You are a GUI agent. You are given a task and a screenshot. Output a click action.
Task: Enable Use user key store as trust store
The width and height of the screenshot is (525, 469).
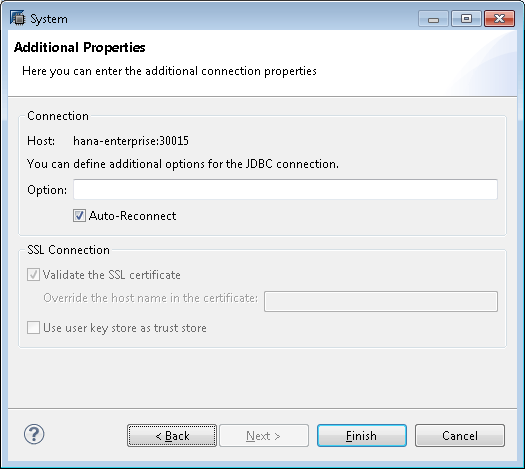33,327
